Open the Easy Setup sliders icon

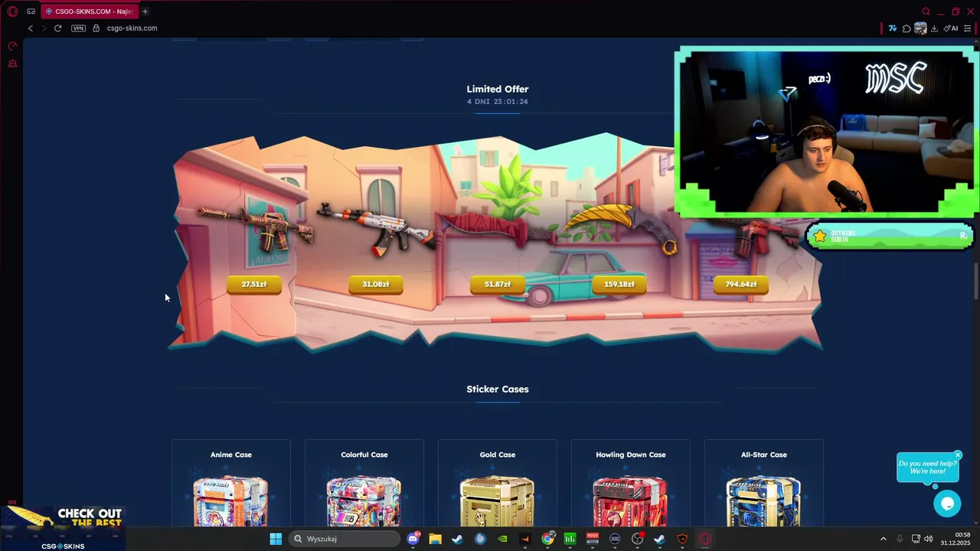click(x=968, y=28)
